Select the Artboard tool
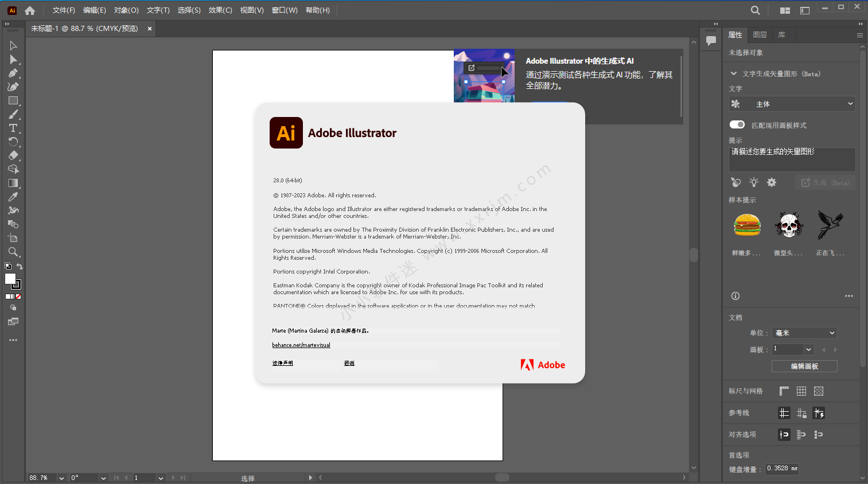 click(13, 239)
